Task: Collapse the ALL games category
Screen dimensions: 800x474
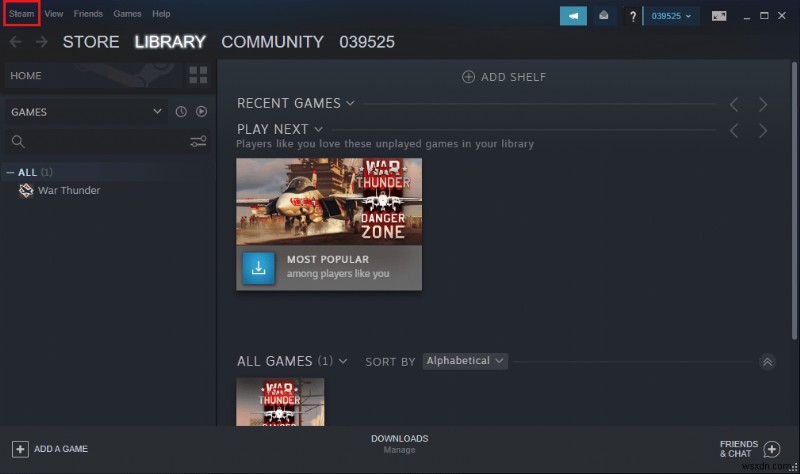Action: [x=10, y=172]
